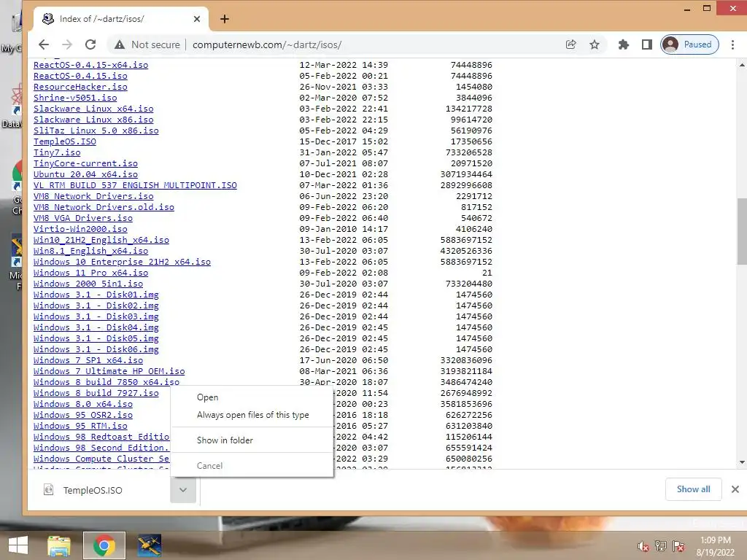747x560 pixels.
Task: Dismiss the downloads bar
Action: 735,489
